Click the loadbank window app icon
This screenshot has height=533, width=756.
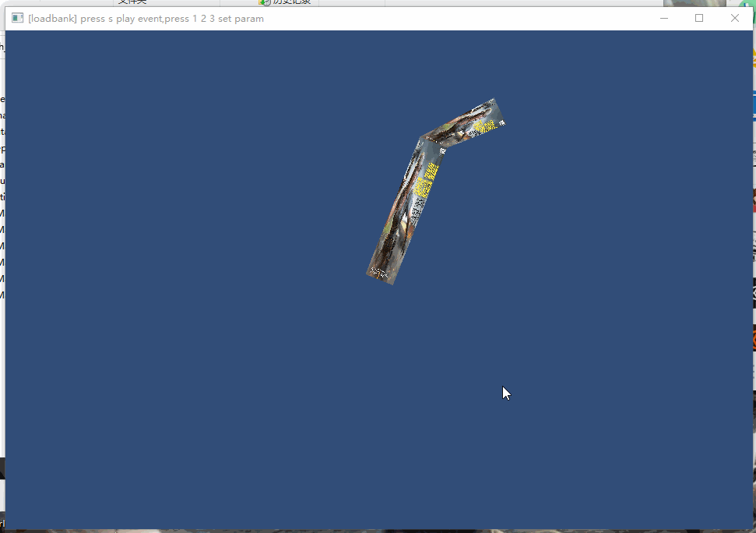[x=18, y=19]
